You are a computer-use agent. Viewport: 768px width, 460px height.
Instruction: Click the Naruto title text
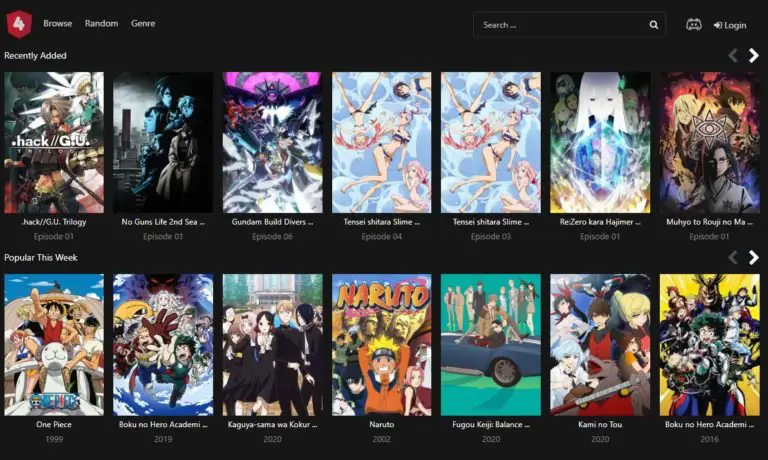pos(382,425)
